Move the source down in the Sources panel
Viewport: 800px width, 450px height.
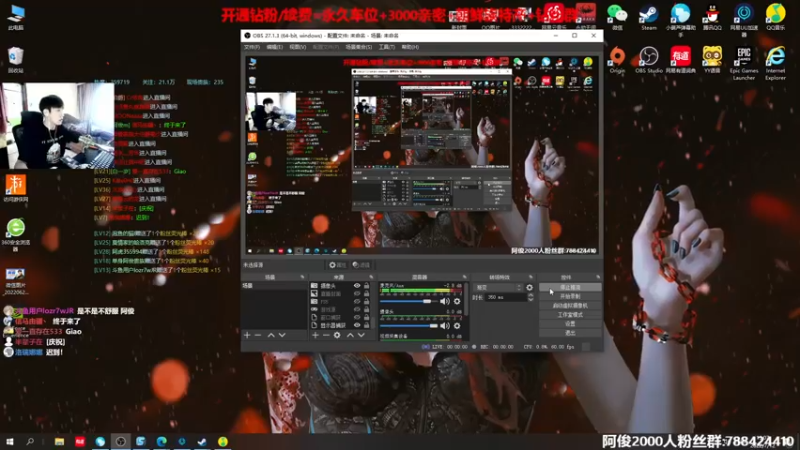coord(361,335)
